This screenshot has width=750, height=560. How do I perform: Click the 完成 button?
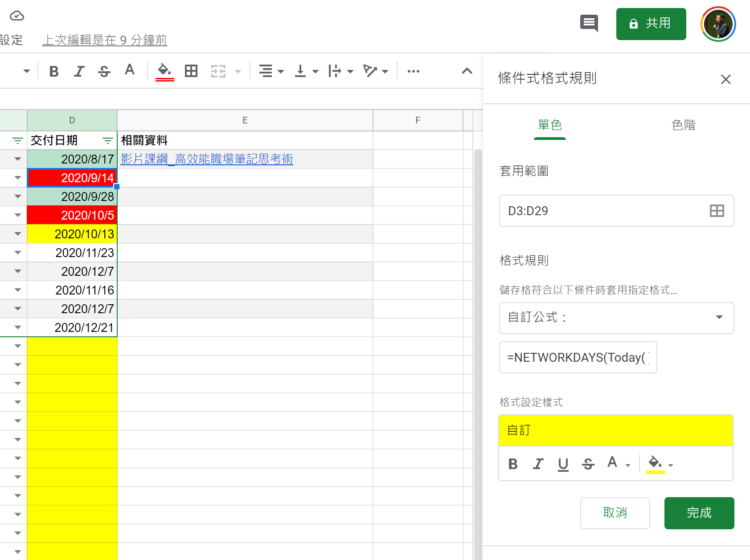[699, 513]
